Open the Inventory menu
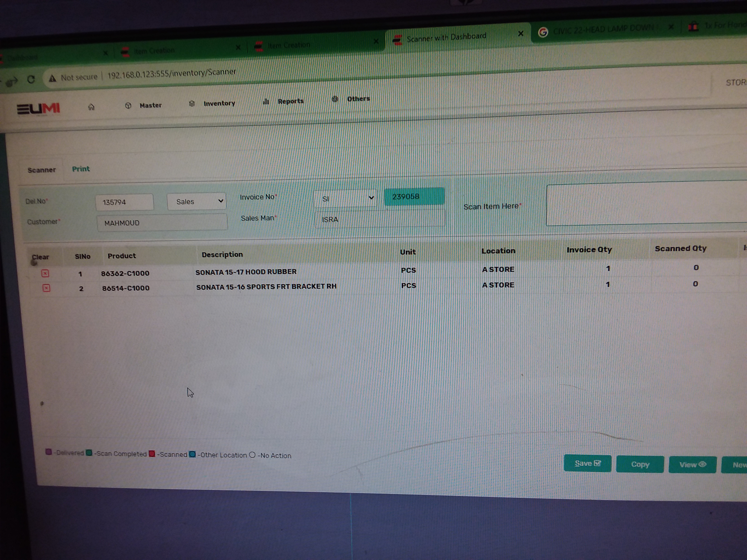 (219, 103)
